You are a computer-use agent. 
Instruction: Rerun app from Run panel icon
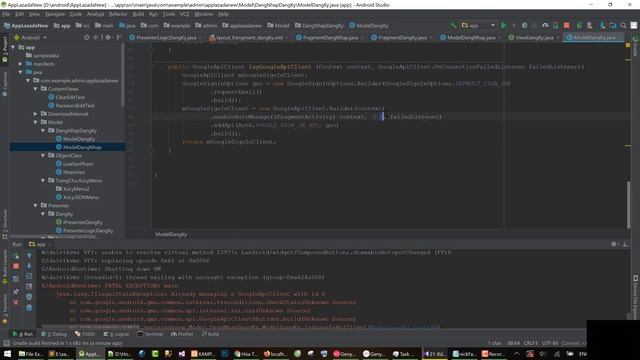pos(16,256)
